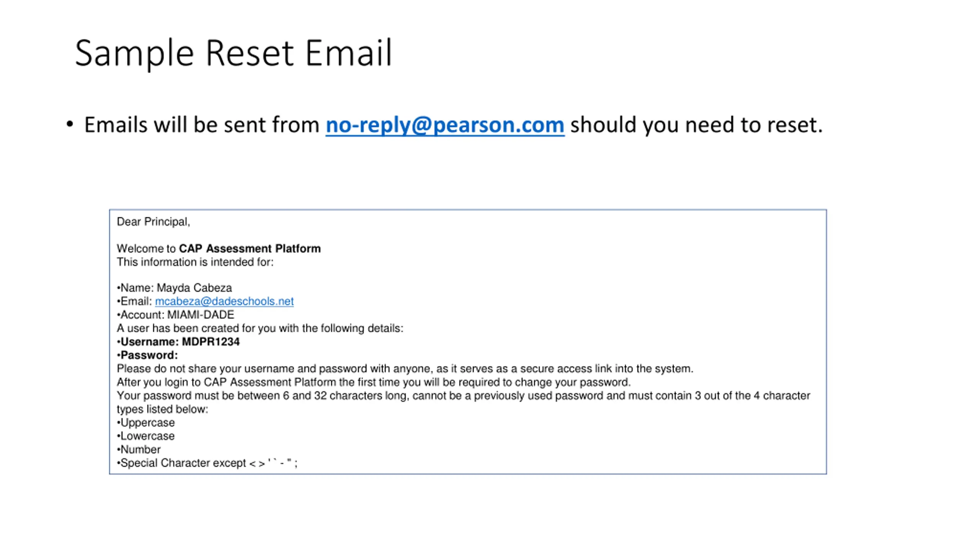Click 'This information is intended for:' text

(x=195, y=262)
